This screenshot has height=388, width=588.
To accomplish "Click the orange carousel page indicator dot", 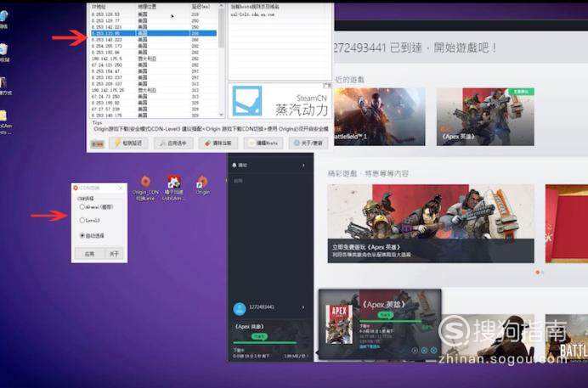I will coord(537,273).
